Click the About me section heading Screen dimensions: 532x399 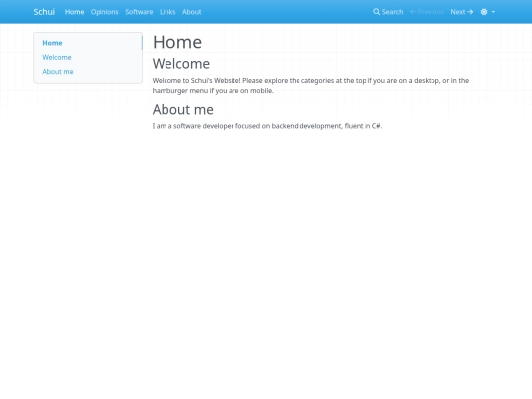[x=183, y=109]
